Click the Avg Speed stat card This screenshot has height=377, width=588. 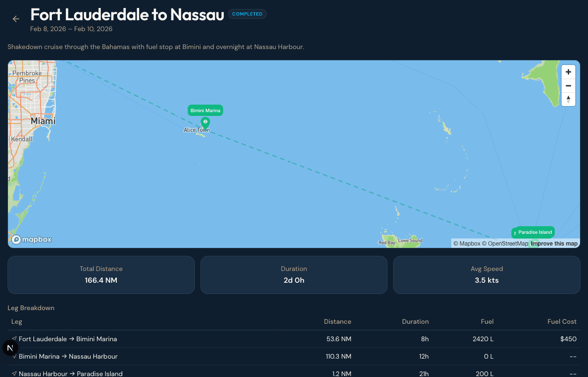point(486,275)
